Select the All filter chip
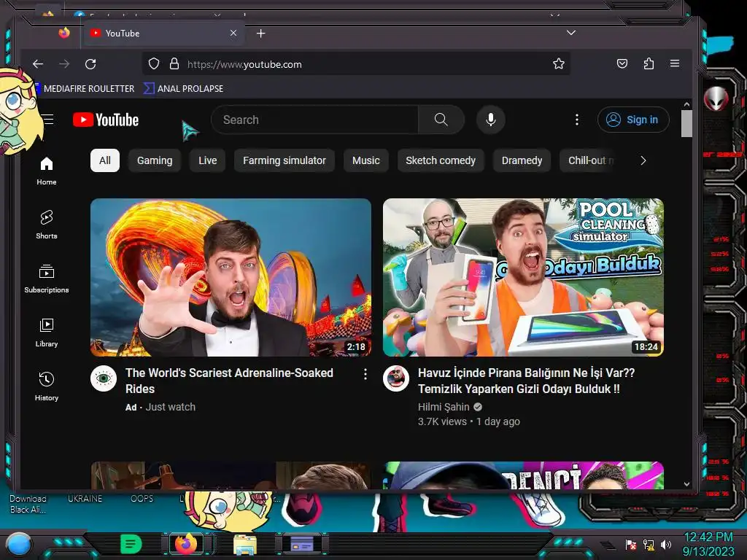This screenshot has width=747, height=560. pyautogui.click(x=105, y=160)
